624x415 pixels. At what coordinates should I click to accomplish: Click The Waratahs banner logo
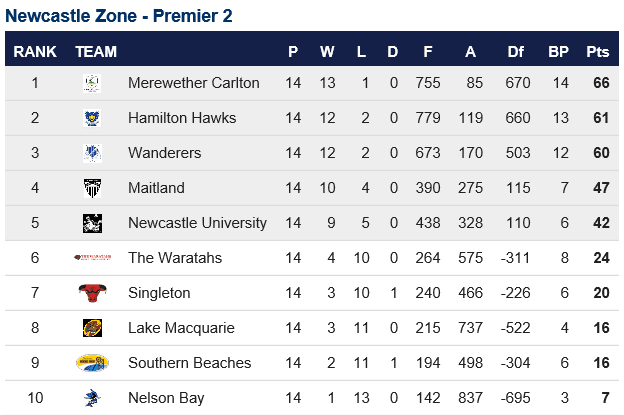[x=92, y=257]
